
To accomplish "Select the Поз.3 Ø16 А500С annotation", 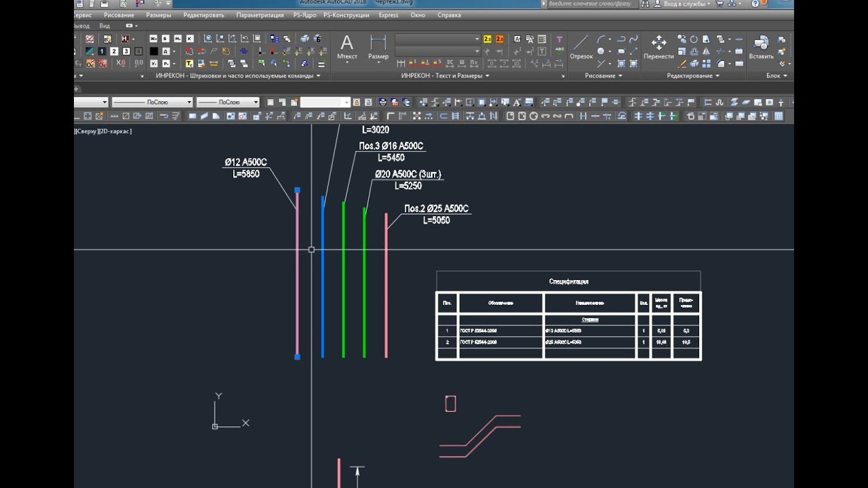I will [x=391, y=146].
